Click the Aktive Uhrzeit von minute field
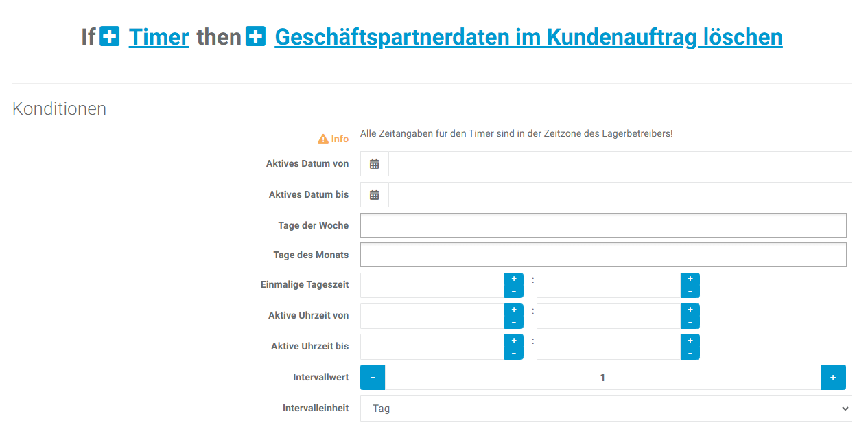The image size is (868, 436). click(608, 316)
